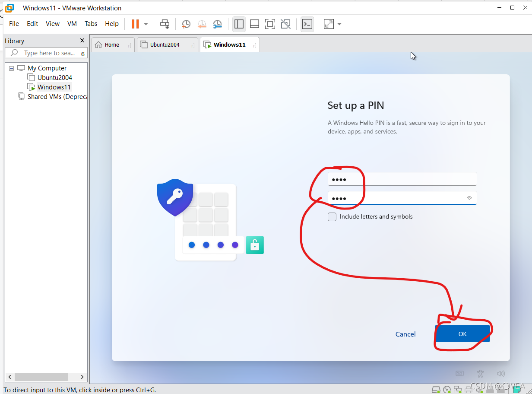Image resolution: width=532 pixels, height=394 pixels.
Task: Click the printer device status icon
Action: coord(469,389)
